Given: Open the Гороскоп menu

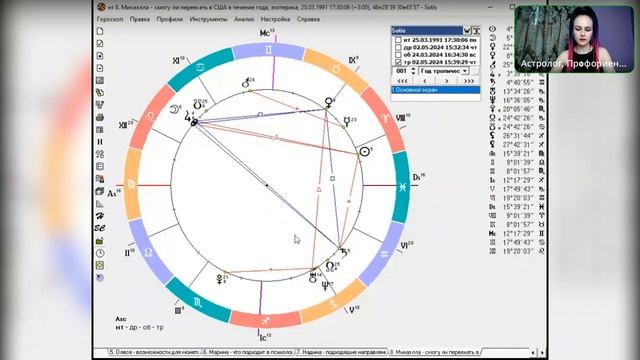Looking at the screenshot, I should tap(110, 19).
